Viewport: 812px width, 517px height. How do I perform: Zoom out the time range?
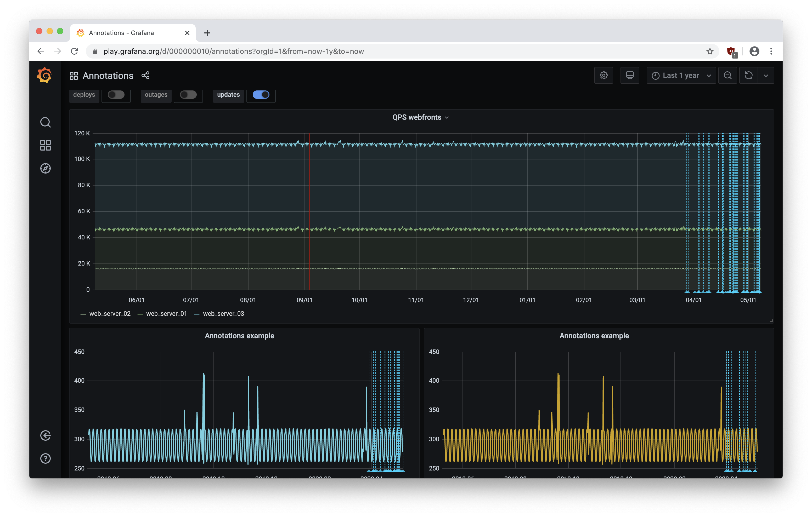(x=728, y=75)
